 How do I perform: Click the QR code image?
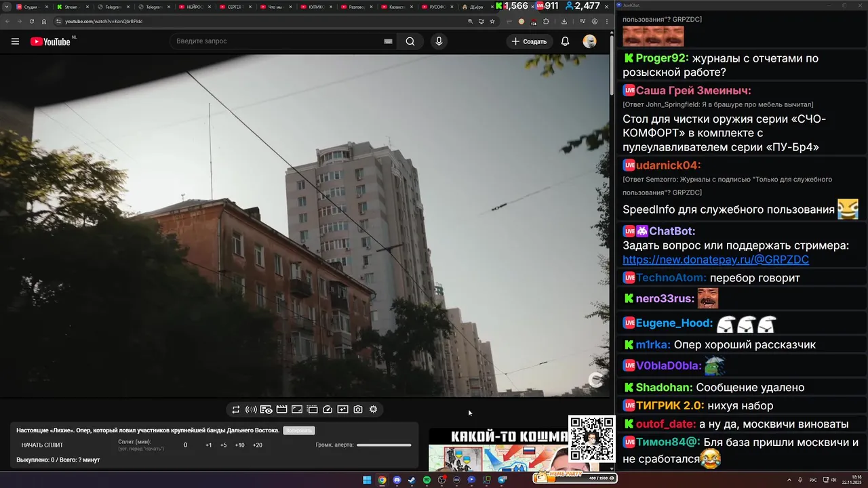(x=591, y=439)
